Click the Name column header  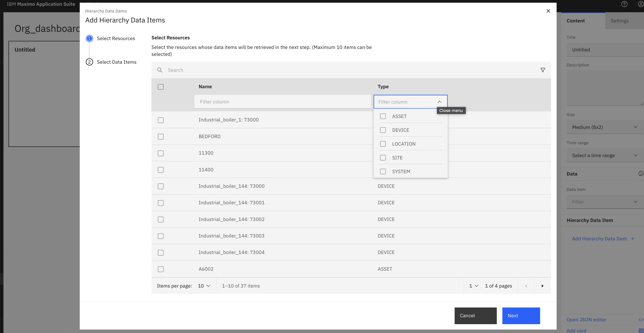(x=205, y=87)
